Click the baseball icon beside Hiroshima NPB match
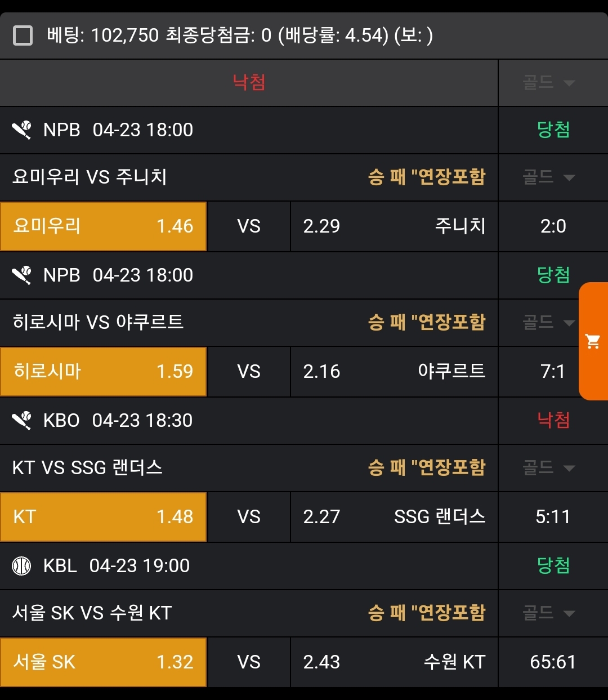608x700 pixels. pyautogui.click(x=22, y=275)
